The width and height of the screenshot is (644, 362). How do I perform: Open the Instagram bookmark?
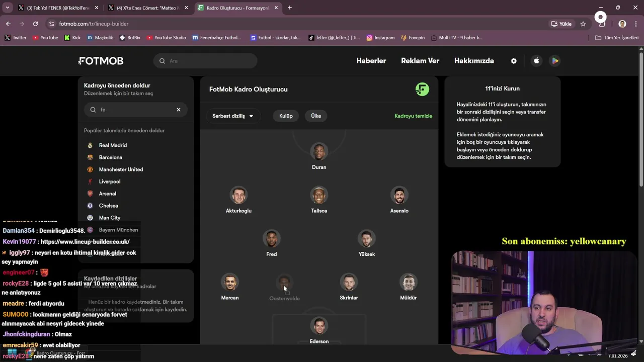380,38
